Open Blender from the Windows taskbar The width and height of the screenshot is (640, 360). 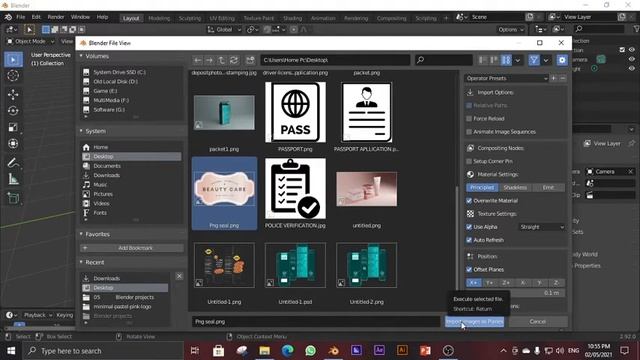click(333, 350)
